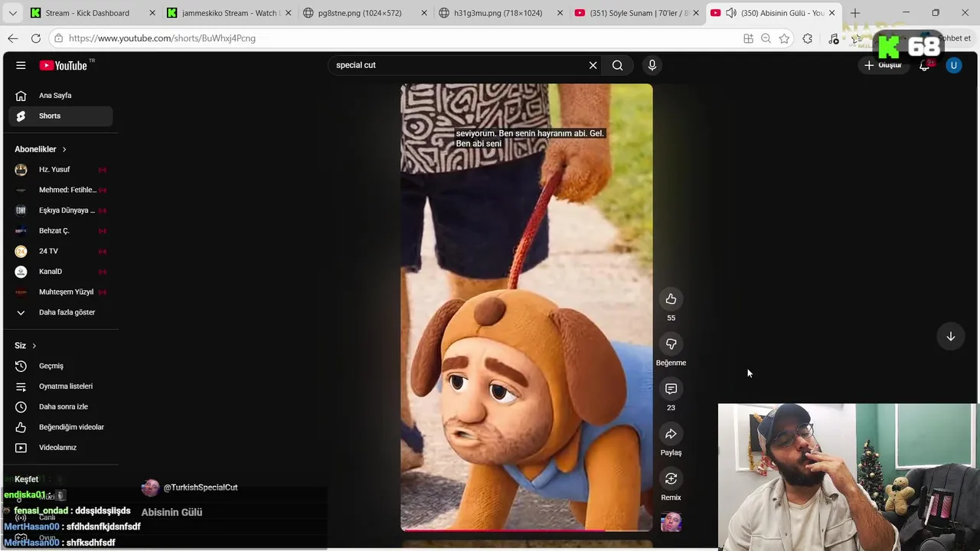
Task: Go to YouTube home via logo
Action: click(x=64, y=65)
